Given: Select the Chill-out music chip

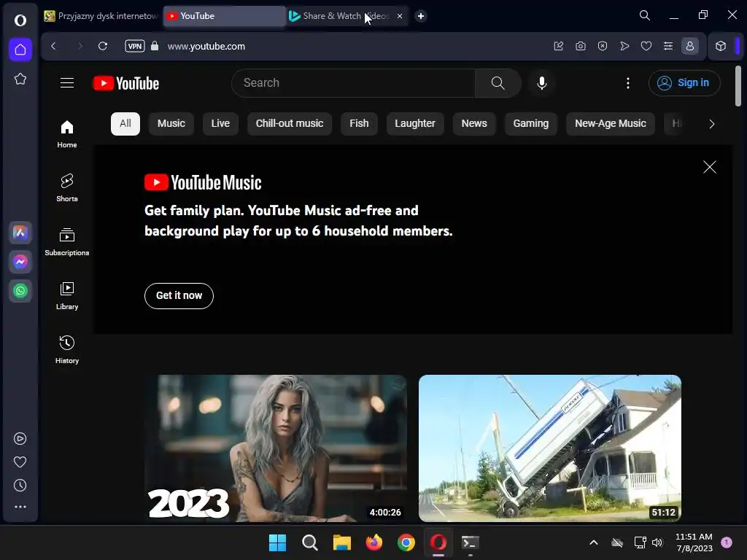Looking at the screenshot, I should click(289, 124).
